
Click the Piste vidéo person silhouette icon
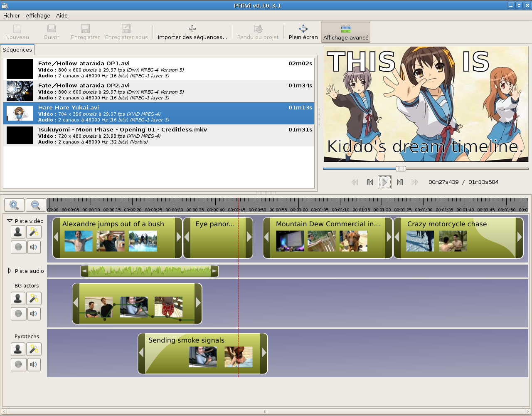[x=18, y=232]
